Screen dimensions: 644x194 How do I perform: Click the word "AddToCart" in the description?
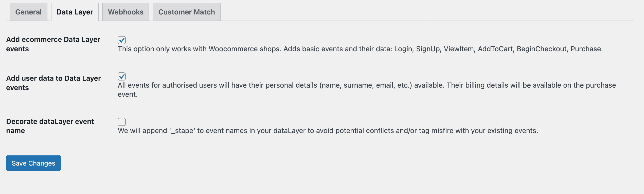click(495, 49)
